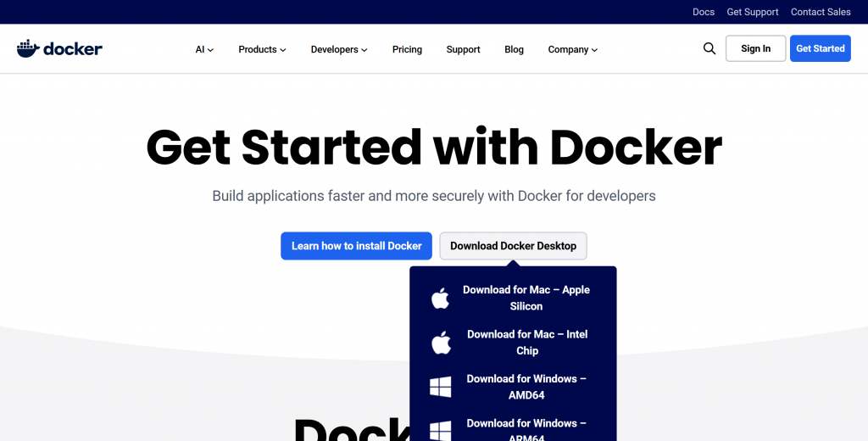This screenshot has height=441, width=868.
Task: Expand the Products menu
Action: (x=263, y=49)
